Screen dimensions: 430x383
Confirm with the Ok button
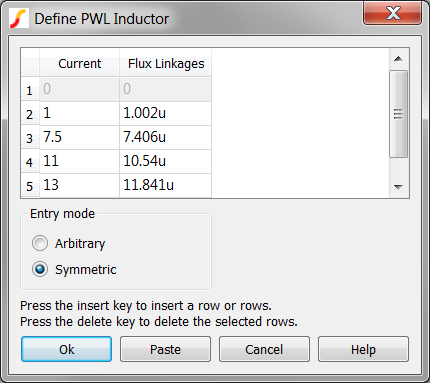(x=66, y=349)
